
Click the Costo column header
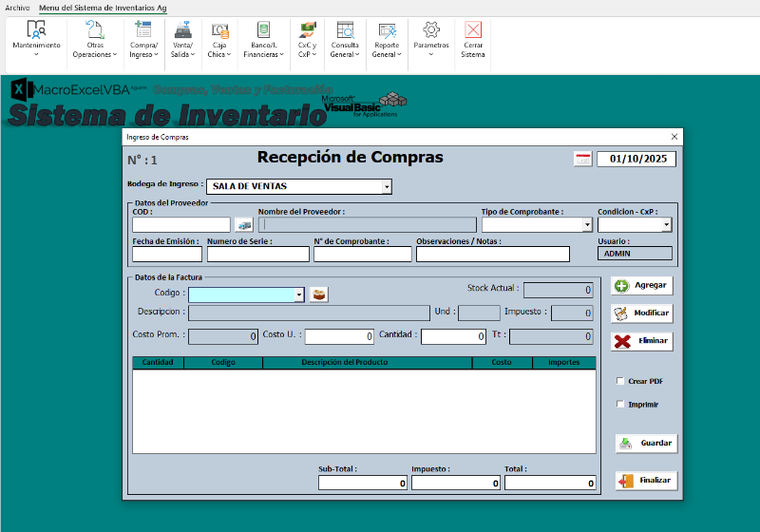tap(503, 362)
